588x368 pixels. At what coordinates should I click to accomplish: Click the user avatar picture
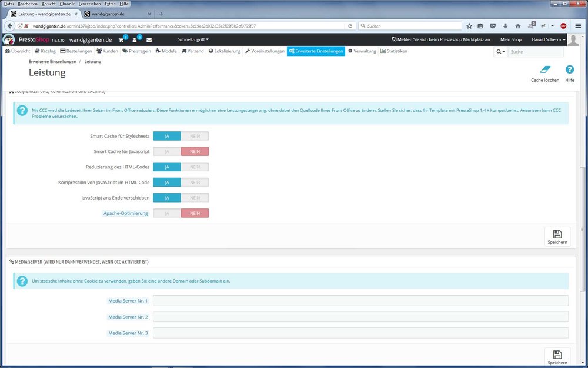pyautogui.click(x=573, y=39)
